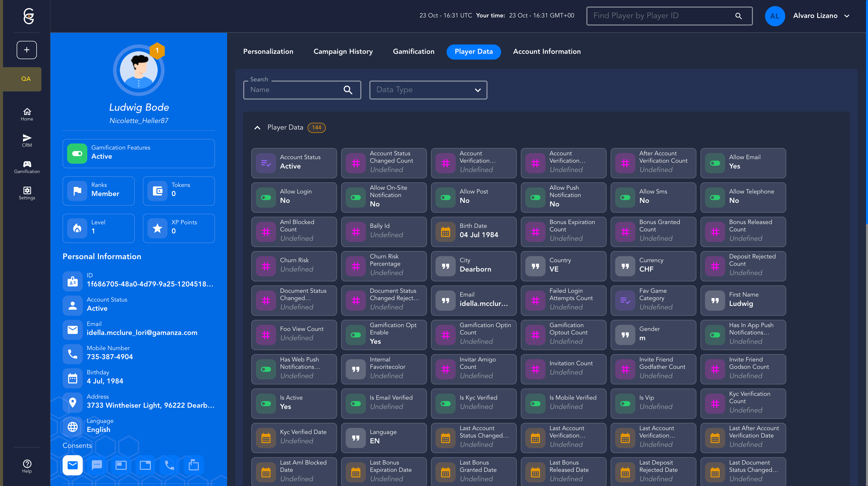Image resolution: width=868 pixels, height=486 pixels.
Task: Open the Data Type dropdown
Action: [428, 90]
